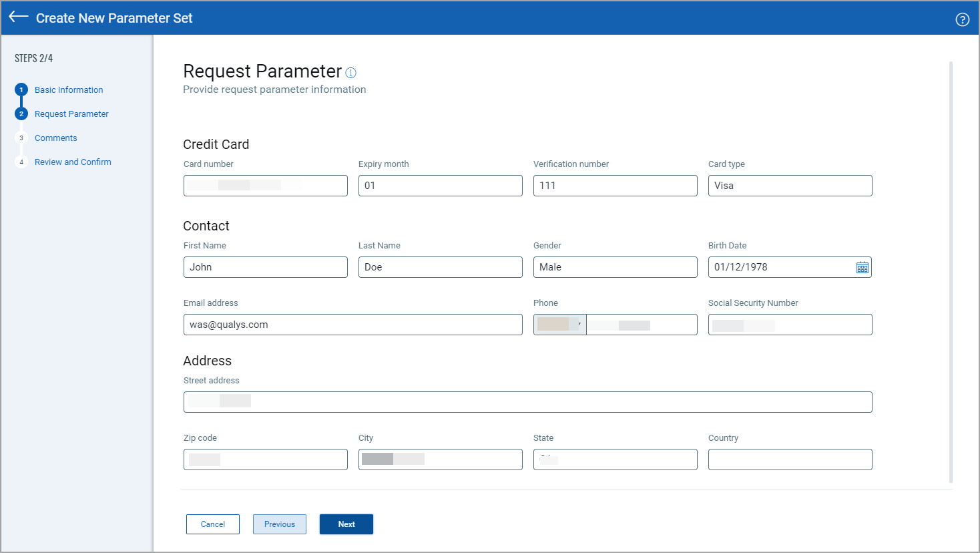Click the back arrow in header
Screen dimensions: 980x553
[x=19, y=17]
